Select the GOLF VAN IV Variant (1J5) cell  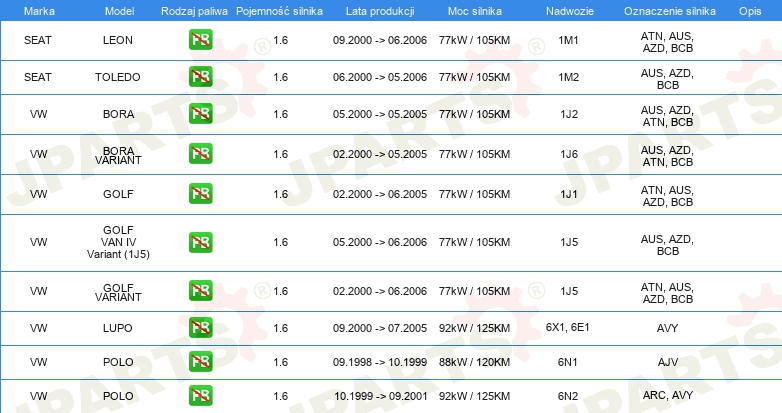(x=118, y=242)
